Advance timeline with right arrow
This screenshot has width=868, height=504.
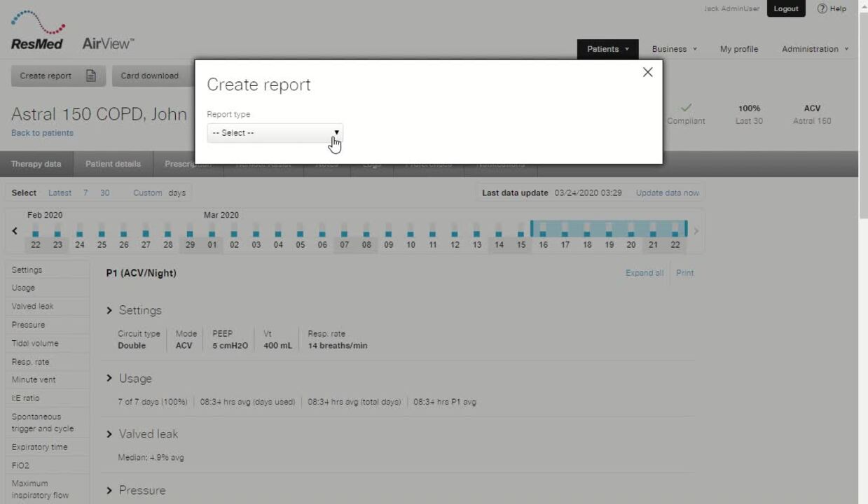click(696, 231)
